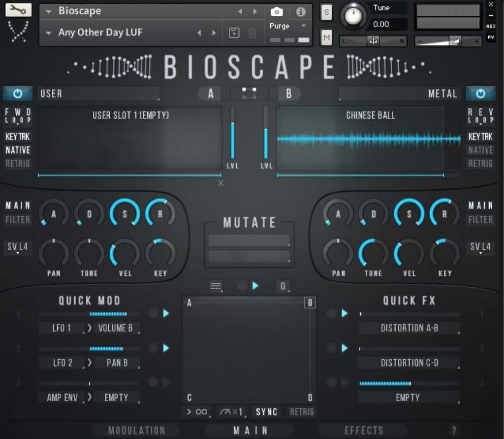Delete the preset with the trash icon
This screenshot has height=439, width=504.
tap(252, 33)
